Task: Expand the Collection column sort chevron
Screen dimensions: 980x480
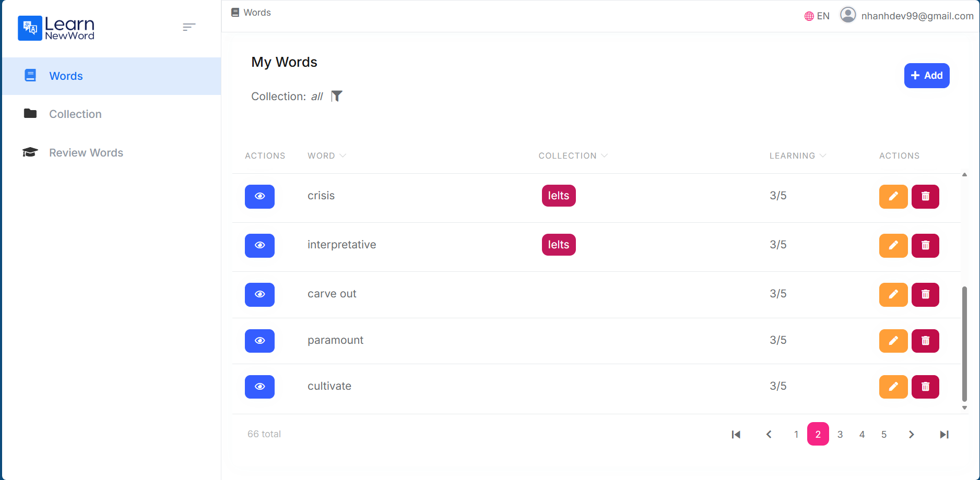Action: [604, 155]
